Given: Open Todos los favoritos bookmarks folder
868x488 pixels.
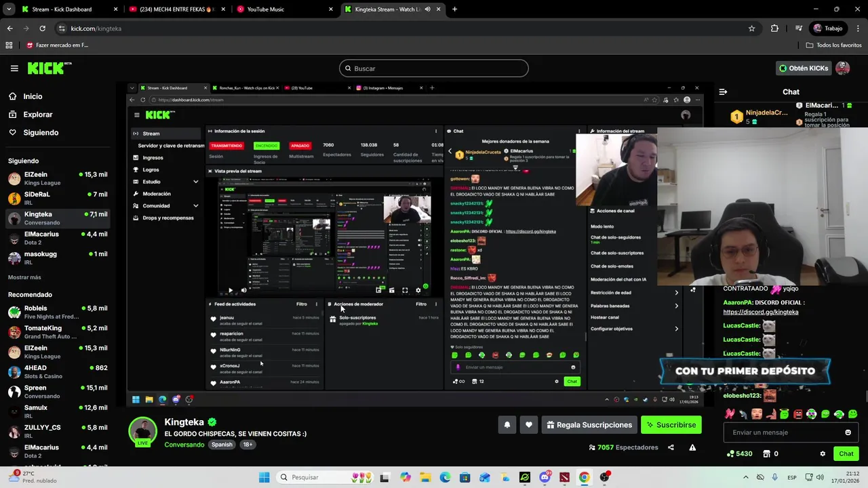Looking at the screenshot, I should (x=833, y=45).
